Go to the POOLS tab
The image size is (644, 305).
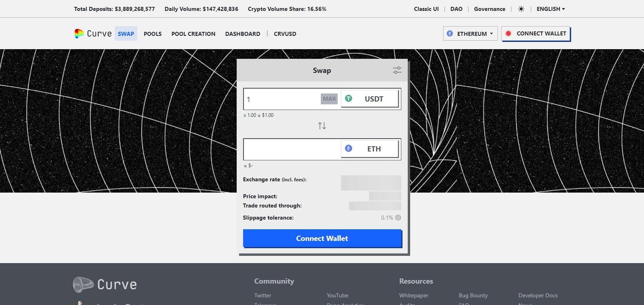click(x=153, y=34)
